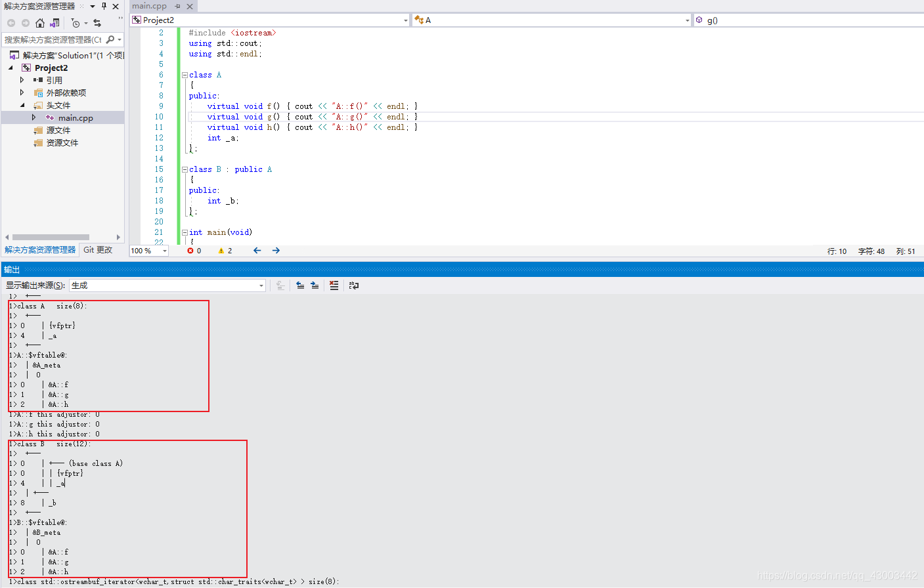Switch to the 解决方案资源管理器 bottom tab
Viewport: 924px width, 588px height.
40,250
